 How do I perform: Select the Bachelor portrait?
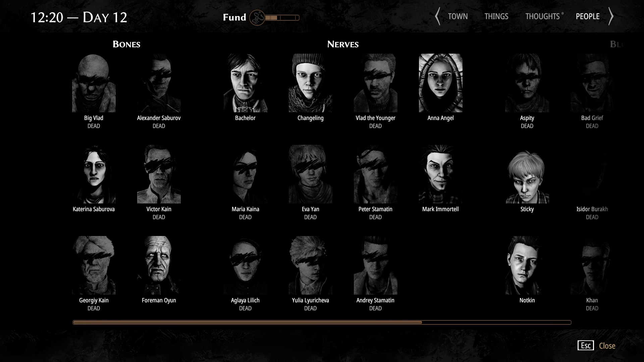[x=246, y=83]
